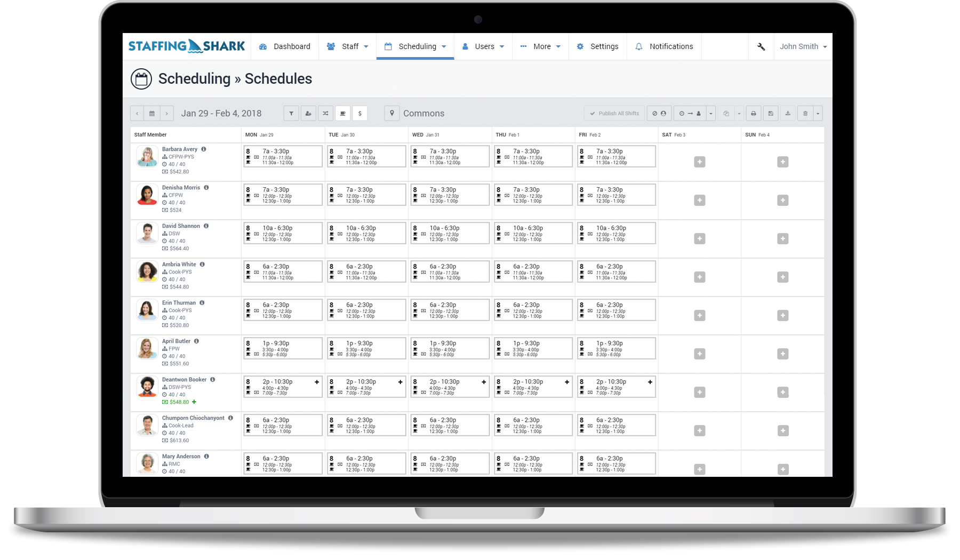The image size is (960, 560).
Task: Toggle the breaks coffee cup display
Action: 342,114
